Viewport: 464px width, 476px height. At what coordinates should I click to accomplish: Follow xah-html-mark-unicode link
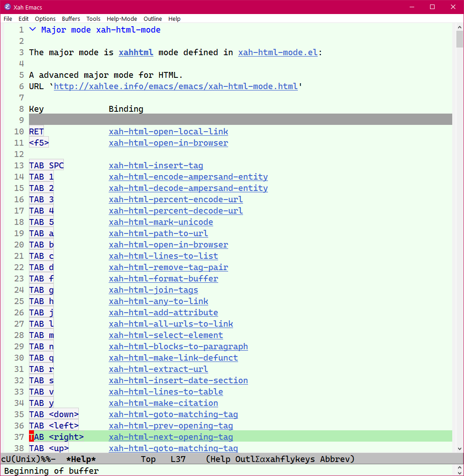(x=161, y=222)
